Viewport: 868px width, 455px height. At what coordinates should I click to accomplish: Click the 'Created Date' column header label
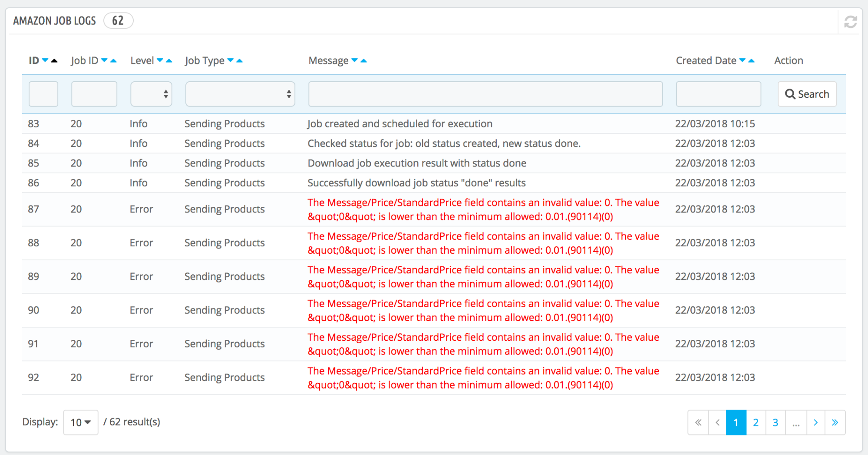706,60
